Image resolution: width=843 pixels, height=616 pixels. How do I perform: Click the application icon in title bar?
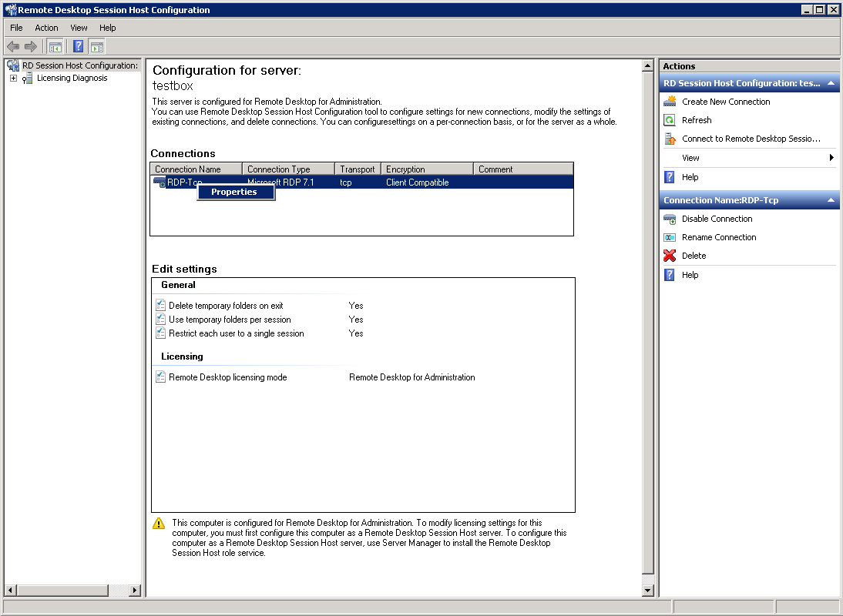(x=11, y=10)
